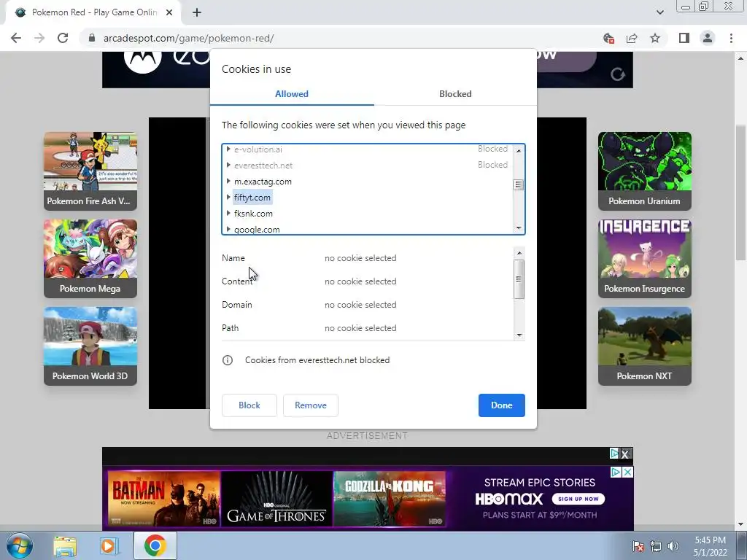Switch to the Blocked tab
The image size is (747, 560).
455,94
